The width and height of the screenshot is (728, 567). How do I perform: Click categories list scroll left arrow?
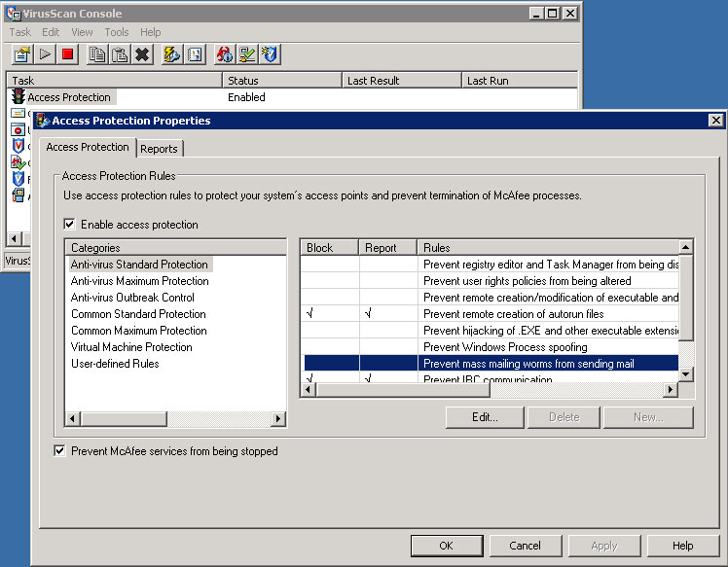click(x=72, y=418)
